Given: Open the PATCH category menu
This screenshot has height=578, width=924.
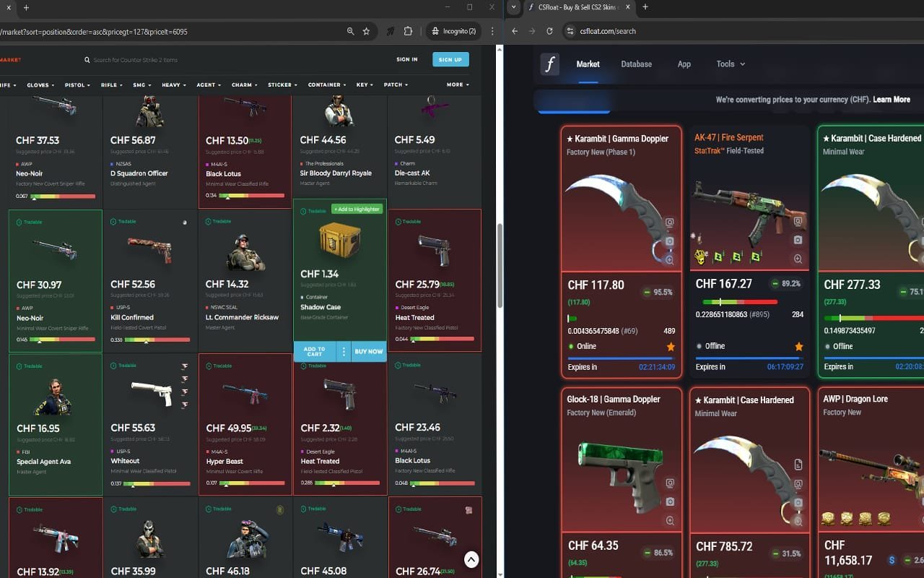Looking at the screenshot, I should coord(396,85).
